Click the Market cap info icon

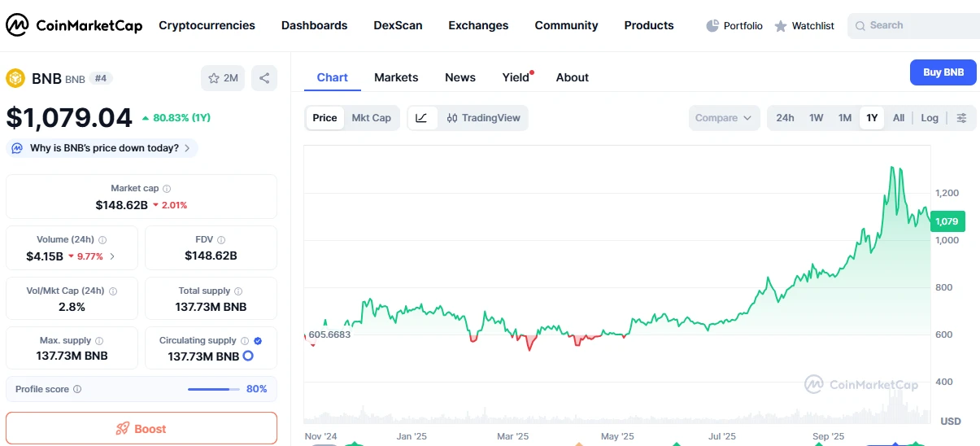(x=167, y=189)
